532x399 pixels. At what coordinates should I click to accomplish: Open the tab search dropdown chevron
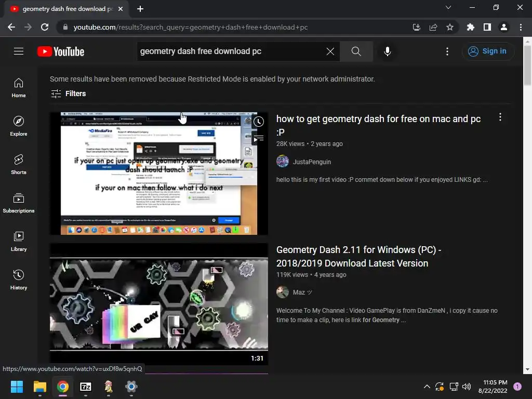pyautogui.click(x=448, y=7)
